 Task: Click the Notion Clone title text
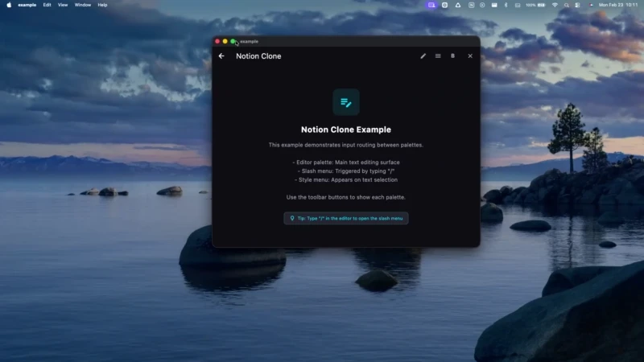[258, 56]
